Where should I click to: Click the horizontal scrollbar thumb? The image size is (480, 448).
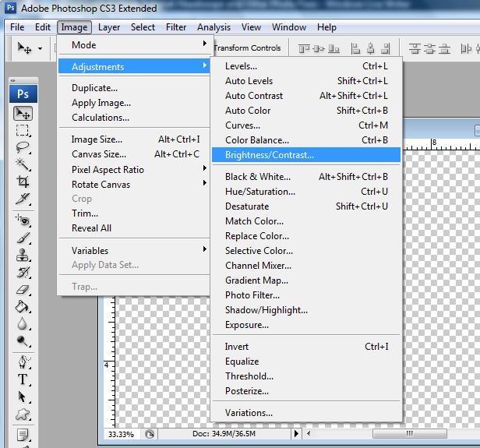(x=410, y=433)
